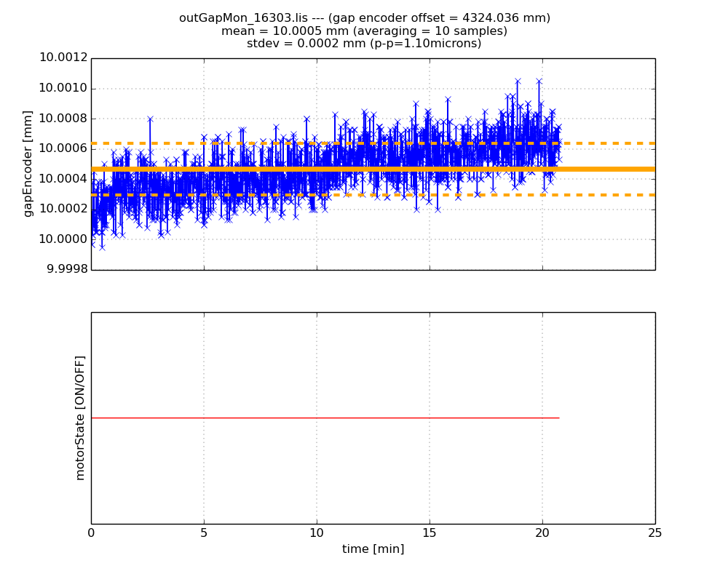
Task: Select the 10.0012 y-axis tick label
Action: click(x=63, y=58)
